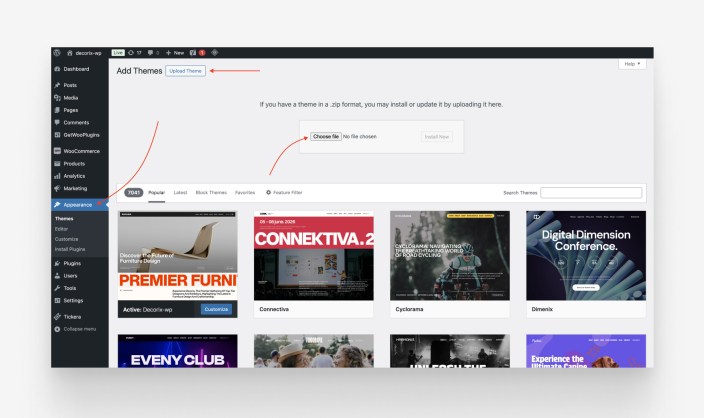Open the Themes submenu item
This screenshot has width=704, height=418.
click(x=64, y=219)
